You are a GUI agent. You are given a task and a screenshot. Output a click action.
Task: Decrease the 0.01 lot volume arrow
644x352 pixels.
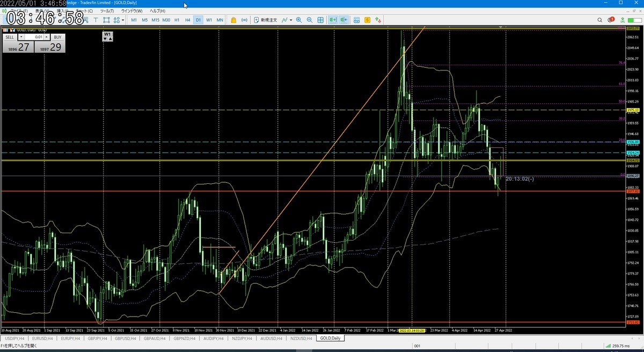click(21, 37)
